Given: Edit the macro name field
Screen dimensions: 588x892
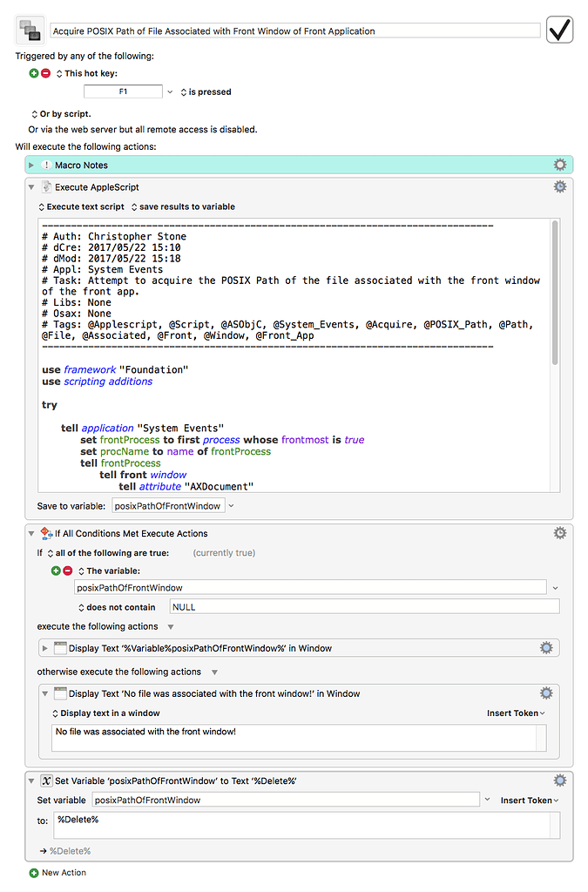Looking at the screenshot, I should click(x=294, y=30).
